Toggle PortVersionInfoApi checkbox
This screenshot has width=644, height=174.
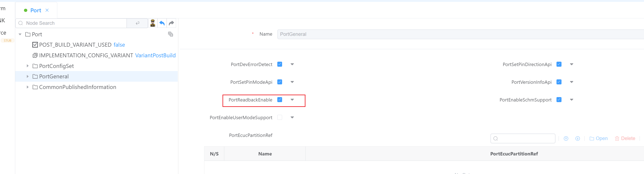click(559, 82)
